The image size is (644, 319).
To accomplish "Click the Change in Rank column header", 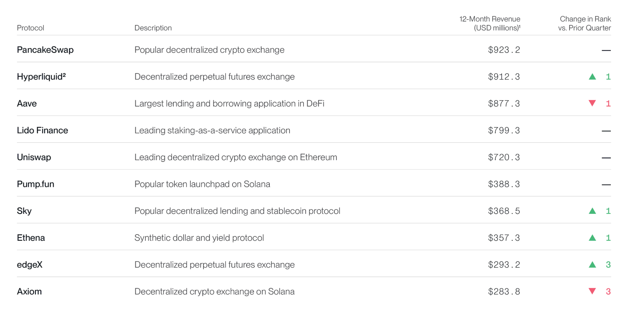I will pyautogui.click(x=585, y=24).
